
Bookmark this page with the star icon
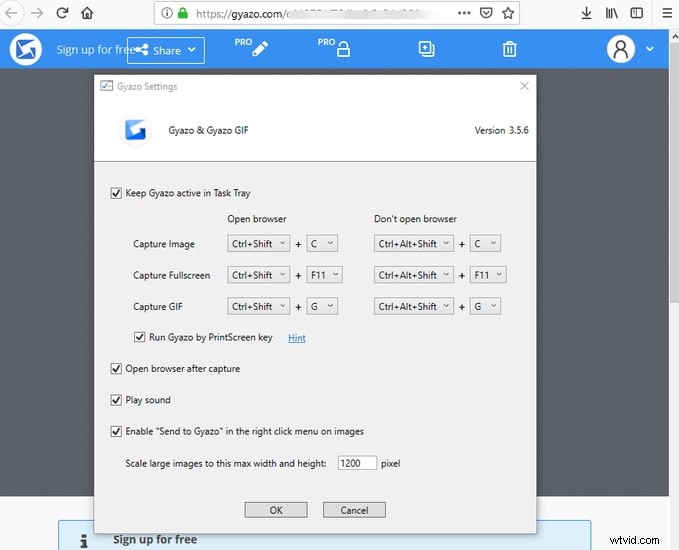click(x=508, y=13)
